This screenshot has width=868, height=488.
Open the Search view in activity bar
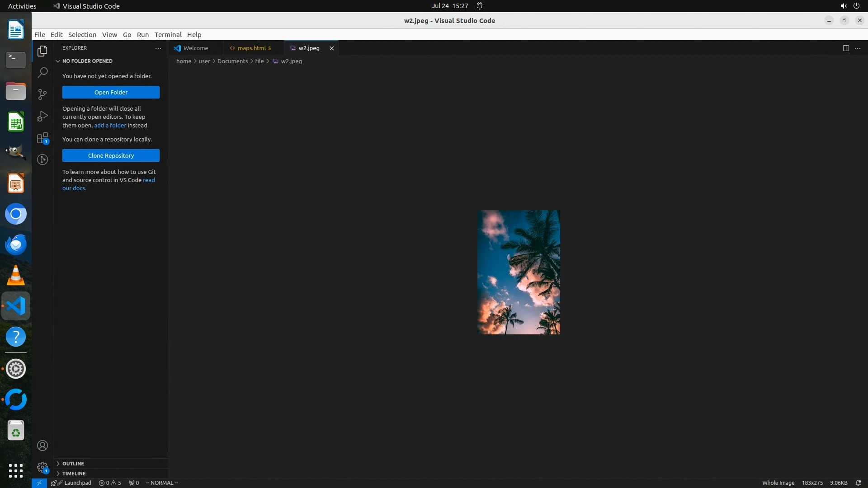(x=42, y=72)
